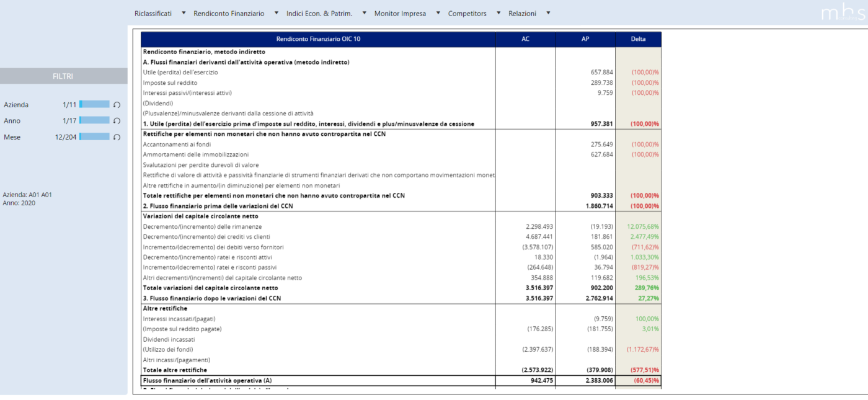
Task: Select the AP column header
Action: (x=585, y=39)
